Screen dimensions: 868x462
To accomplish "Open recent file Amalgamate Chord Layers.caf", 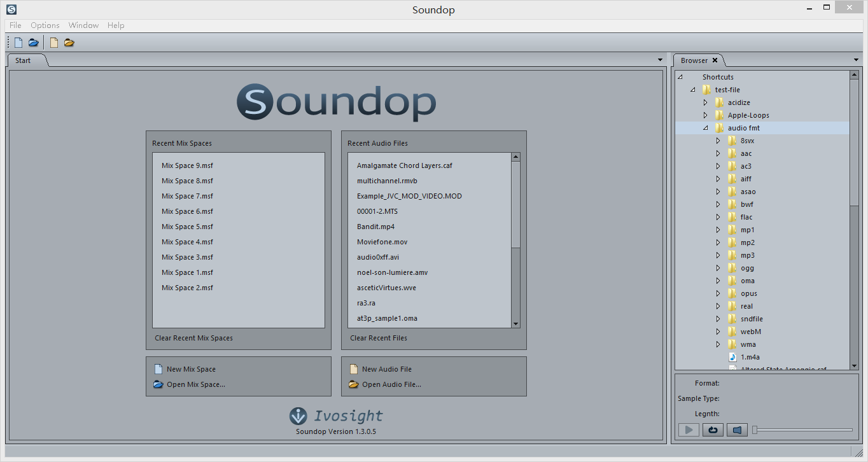I will [405, 165].
